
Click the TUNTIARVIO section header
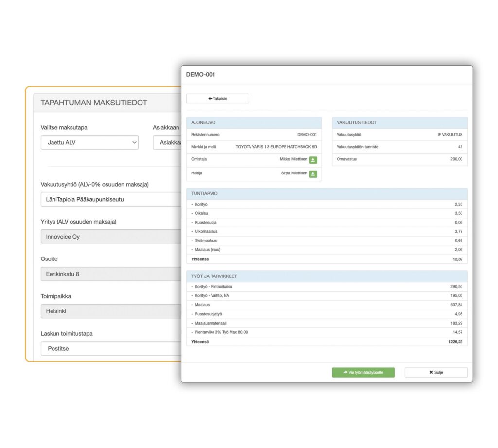click(327, 194)
